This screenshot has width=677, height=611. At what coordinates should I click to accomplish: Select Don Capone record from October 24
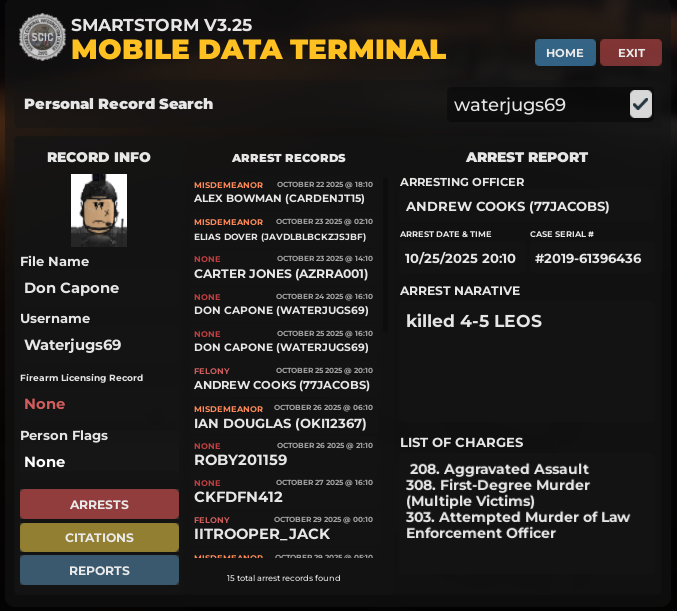(x=283, y=304)
